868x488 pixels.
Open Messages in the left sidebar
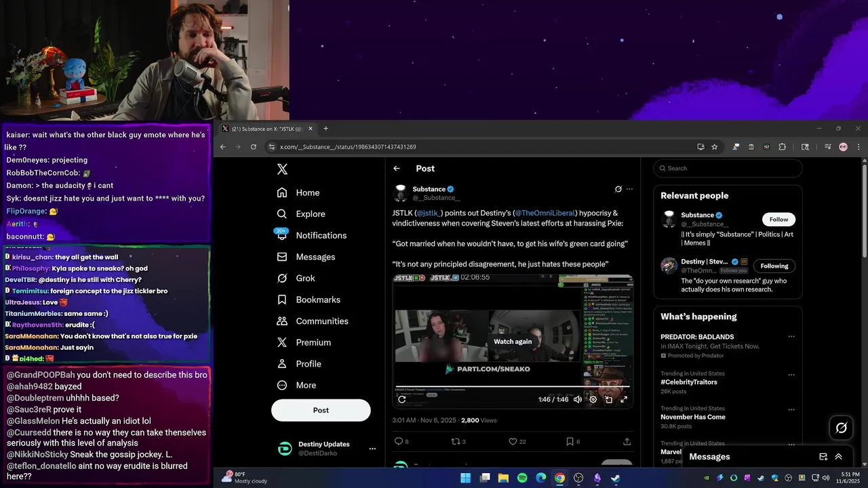pos(306,257)
